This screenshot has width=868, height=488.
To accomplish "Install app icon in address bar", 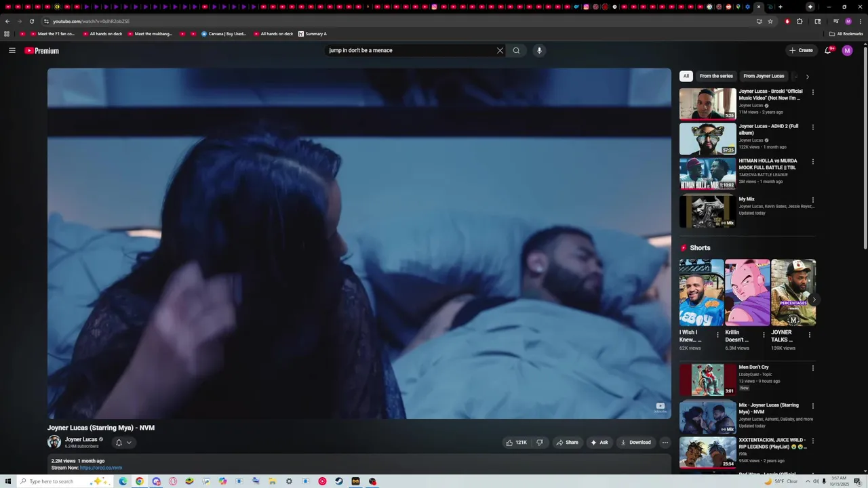I will [759, 21].
